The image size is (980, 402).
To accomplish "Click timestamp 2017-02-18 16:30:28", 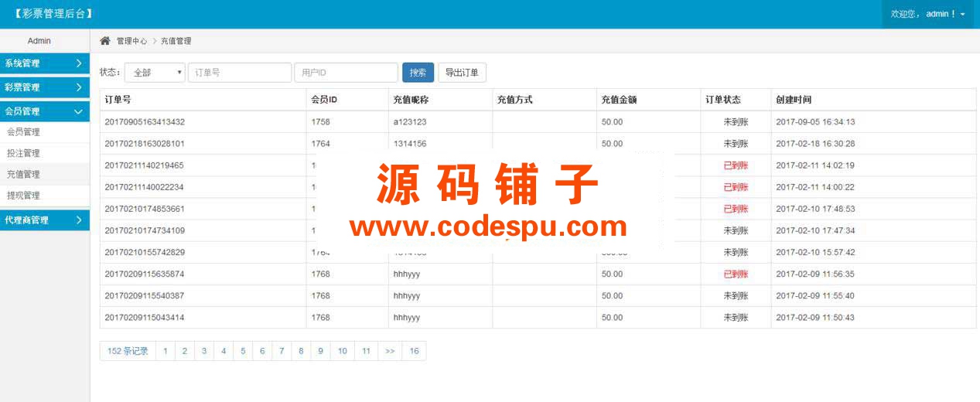I will pyautogui.click(x=815, y=144).
